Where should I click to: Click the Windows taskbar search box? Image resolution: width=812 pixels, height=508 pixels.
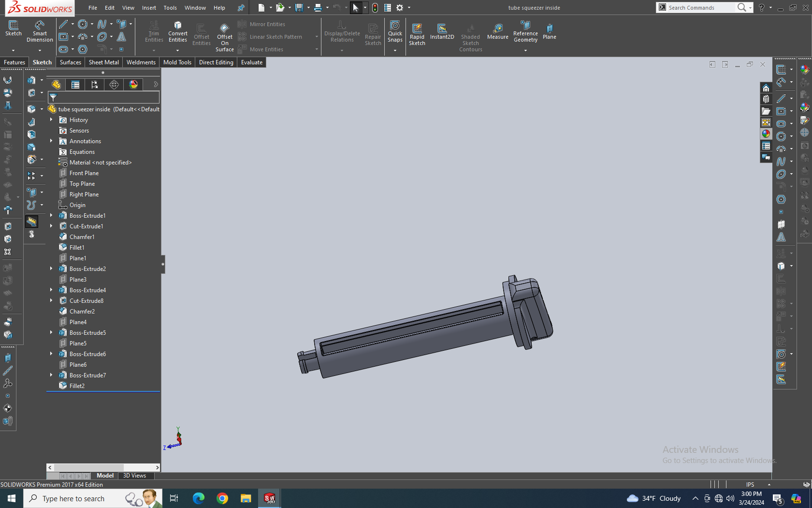point(93,498)
